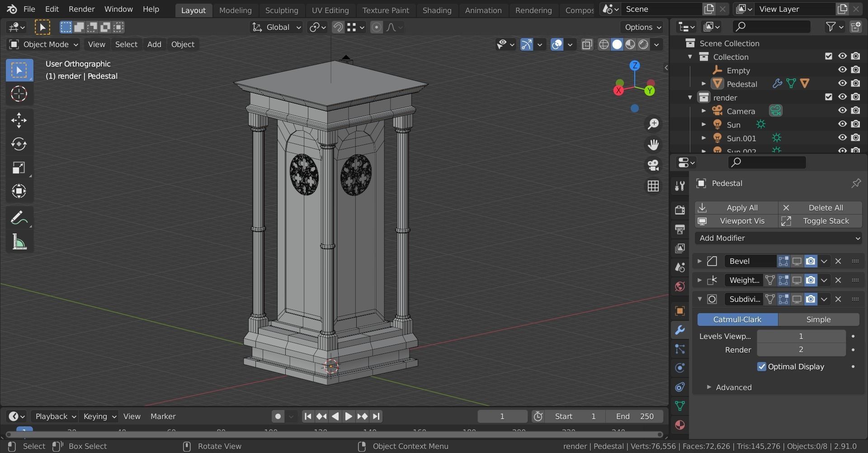The width and height of the screenshot is (868, 453).
Task: Open the Keying dropdown in timeline
Action: point(99,416)
